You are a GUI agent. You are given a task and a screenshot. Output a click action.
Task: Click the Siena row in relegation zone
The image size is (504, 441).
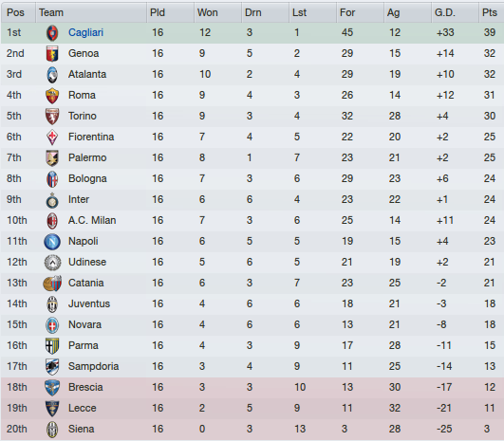pos(252,430)
